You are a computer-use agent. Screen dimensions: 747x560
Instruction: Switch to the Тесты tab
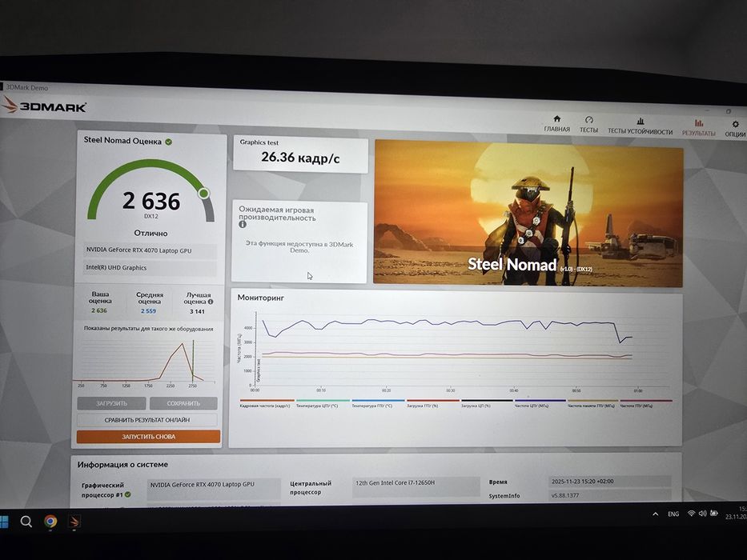click(x=588, y=125)
